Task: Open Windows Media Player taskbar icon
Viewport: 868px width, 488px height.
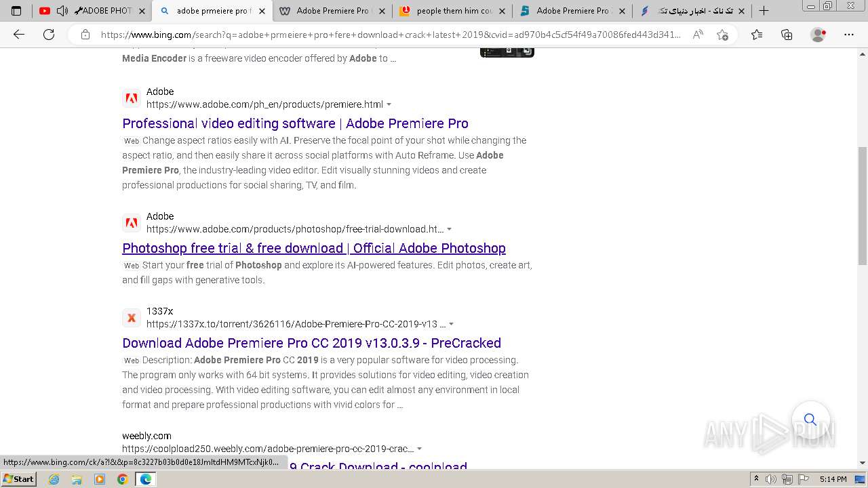Action: coord(100,479)
